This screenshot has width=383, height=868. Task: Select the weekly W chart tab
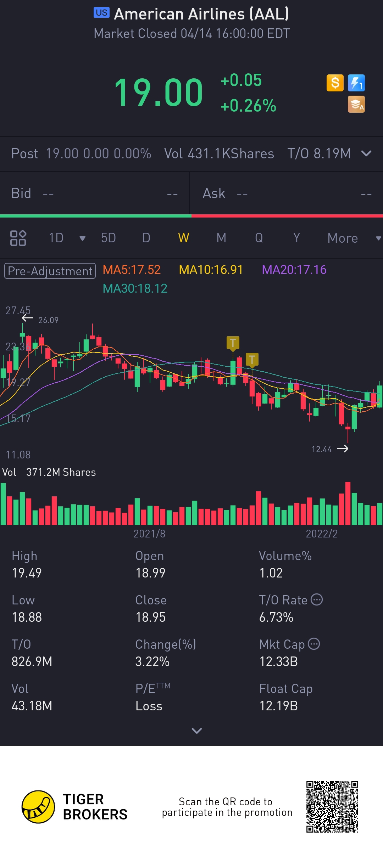click(184, 238)
